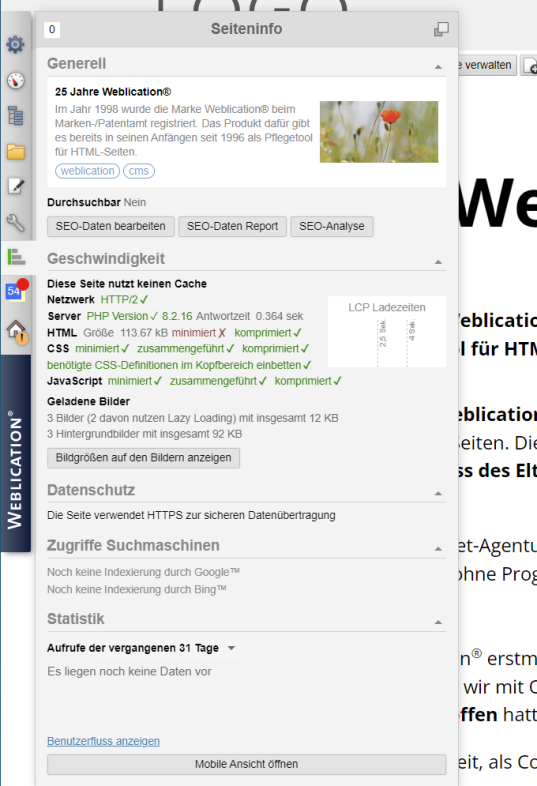Screen dimensions: 537x786
Task: Open the structure tree icon in sidebar
Action: pyautogui.click(x=16, y=116)
